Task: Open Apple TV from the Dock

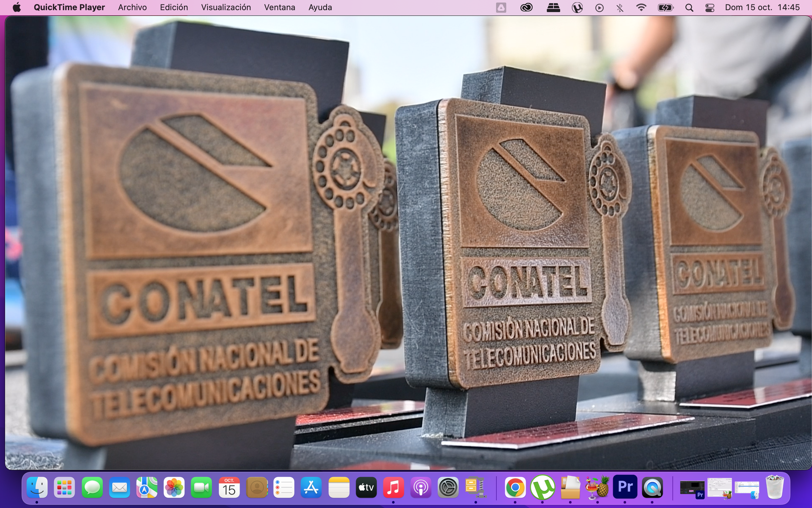Action: click(x=366, y=487)
